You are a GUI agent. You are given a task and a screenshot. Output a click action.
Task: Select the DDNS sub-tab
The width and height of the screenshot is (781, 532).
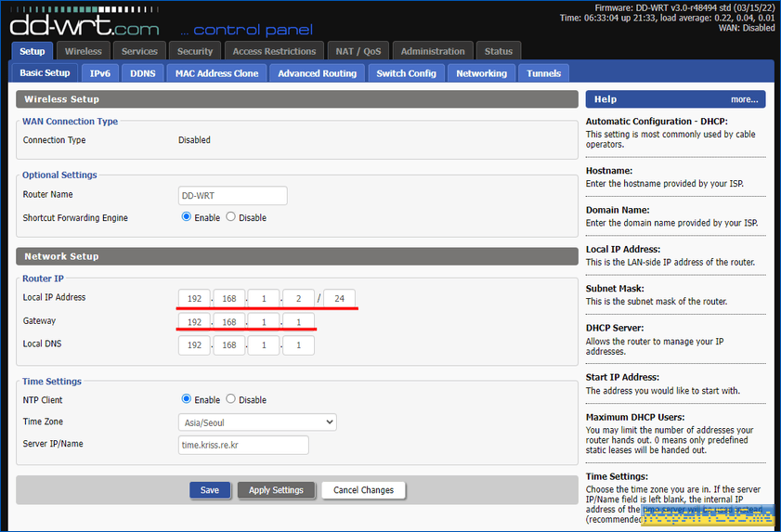[x=143, y=73]
